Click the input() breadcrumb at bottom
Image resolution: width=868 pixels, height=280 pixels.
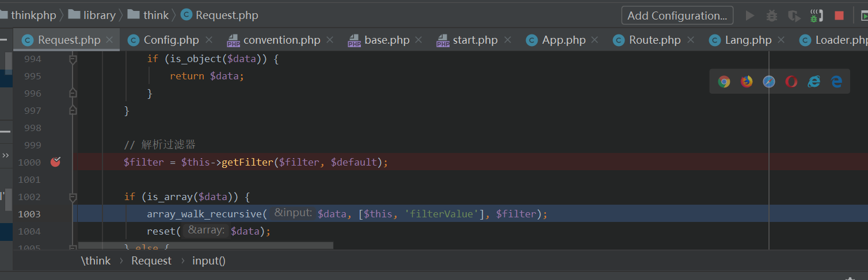click(x=209, y=261)
